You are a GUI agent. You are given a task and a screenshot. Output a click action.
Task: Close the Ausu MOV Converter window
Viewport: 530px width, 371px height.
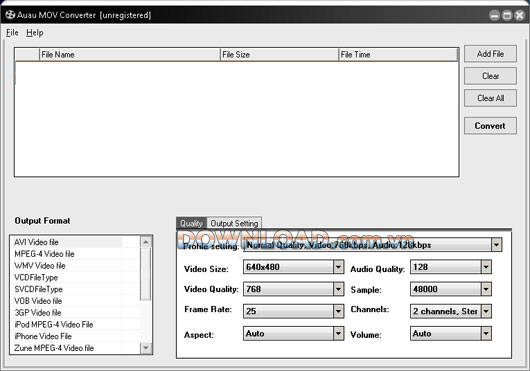[x=520, y=15]
